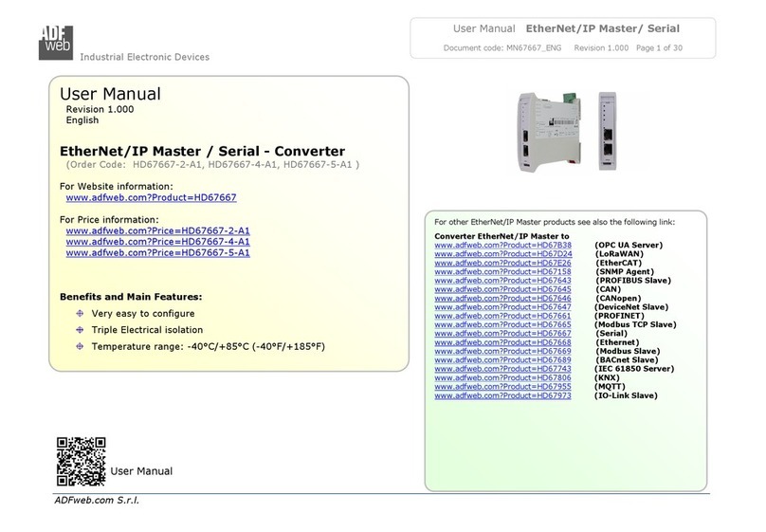This screenshot has height=532, width=766.
Task: Click the '(IO-Link Slave)' label
Action: pyautogui.click(x=626, y=395)
